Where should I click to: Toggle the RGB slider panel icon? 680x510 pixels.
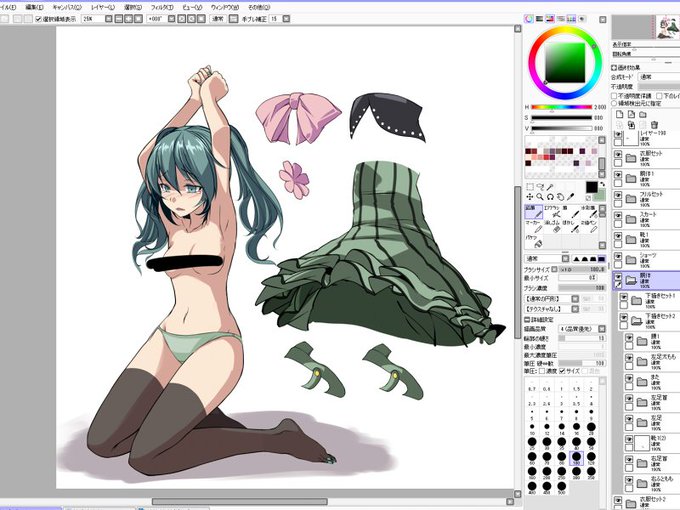pyautogui.click(x=539, y=19)
